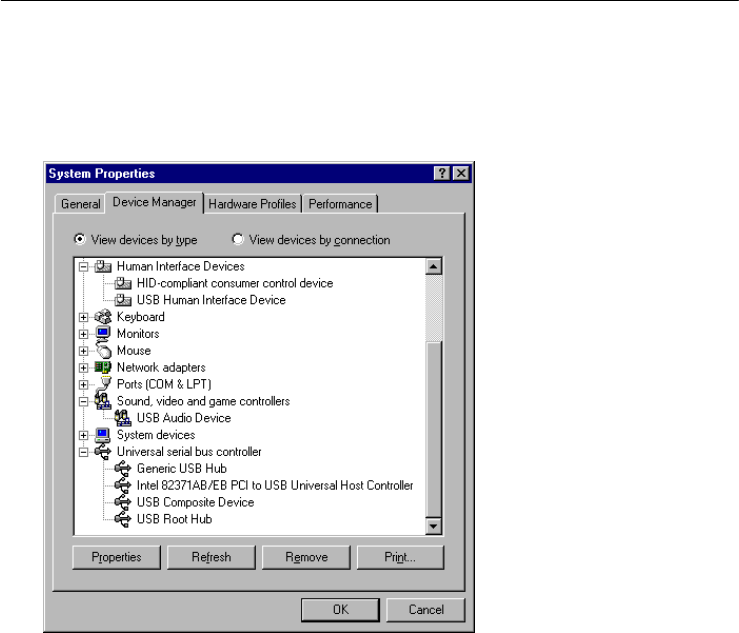Expand the Ports (COM & LPT) branch

click(83, 385)
